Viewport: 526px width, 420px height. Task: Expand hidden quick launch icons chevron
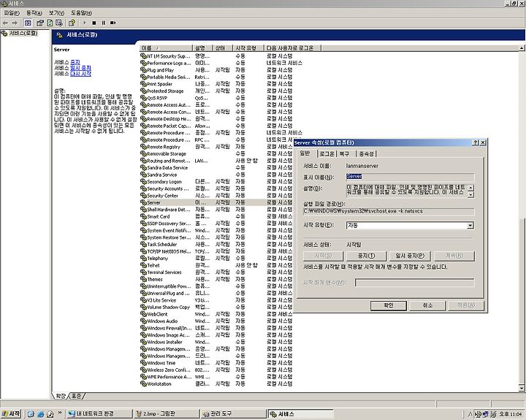[60, 413]
